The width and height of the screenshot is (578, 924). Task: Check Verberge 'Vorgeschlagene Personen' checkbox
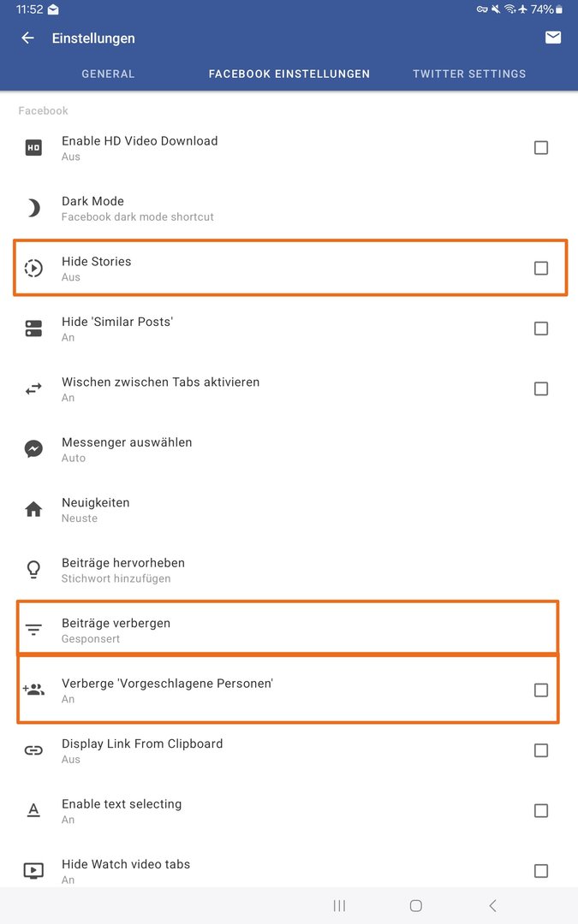tap(541, 690)
